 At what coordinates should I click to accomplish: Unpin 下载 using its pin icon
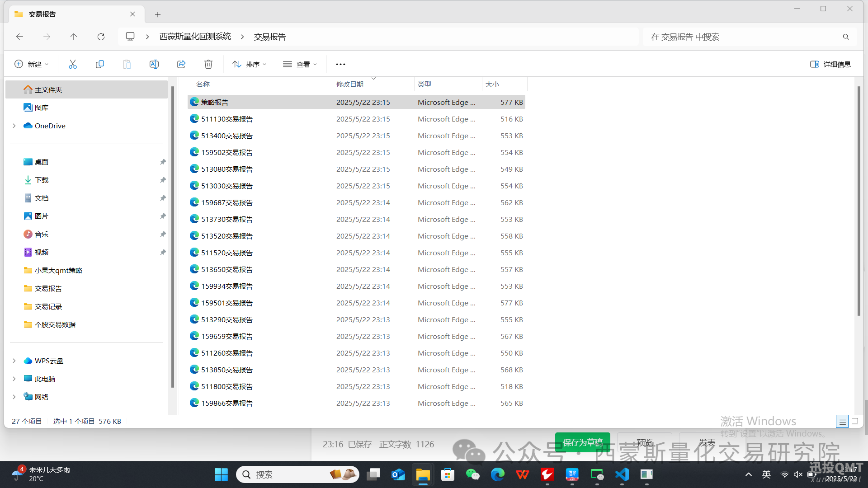coord(163,180)
